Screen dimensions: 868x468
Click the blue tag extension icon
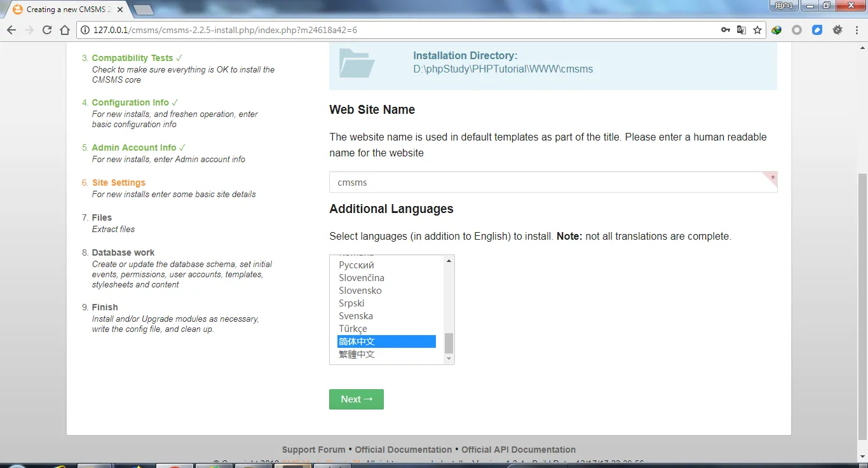click(817, 30)
